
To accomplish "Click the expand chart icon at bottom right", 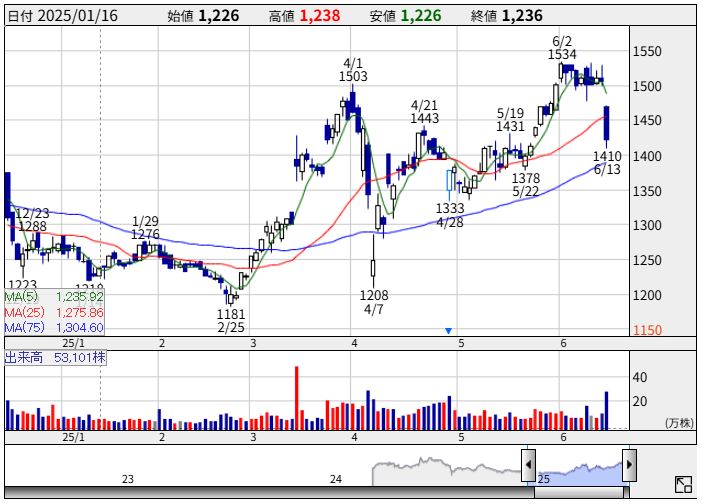I will [x=683, y=484].
